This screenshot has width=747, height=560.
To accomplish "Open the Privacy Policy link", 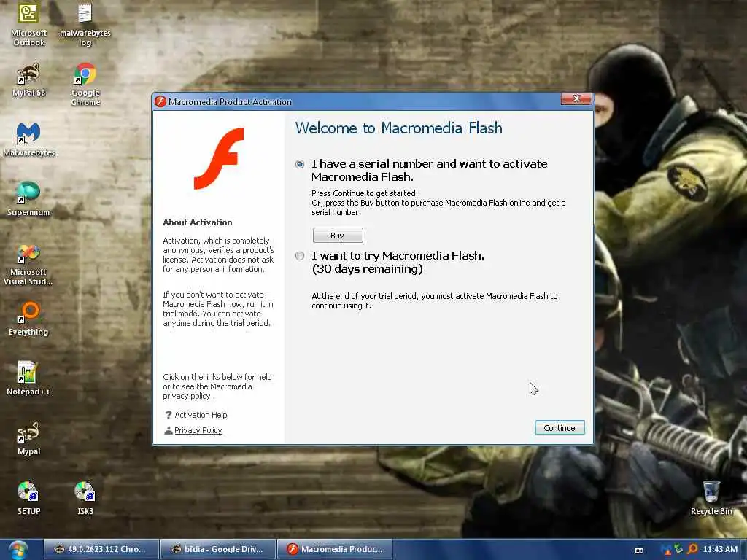I will pos(198,430).
